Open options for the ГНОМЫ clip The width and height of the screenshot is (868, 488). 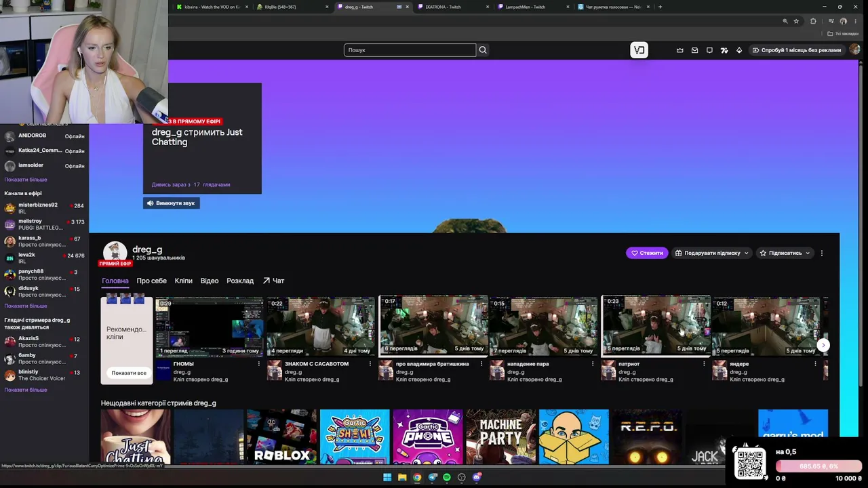pos(259,364)
